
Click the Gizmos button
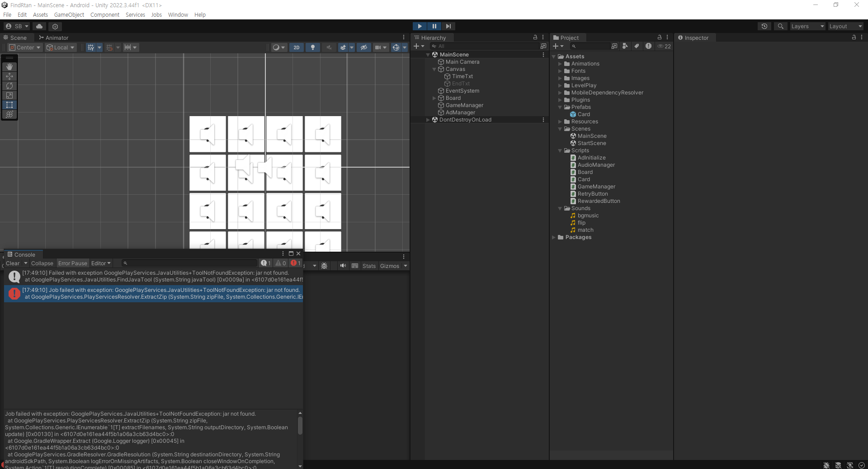pos(390,266)
